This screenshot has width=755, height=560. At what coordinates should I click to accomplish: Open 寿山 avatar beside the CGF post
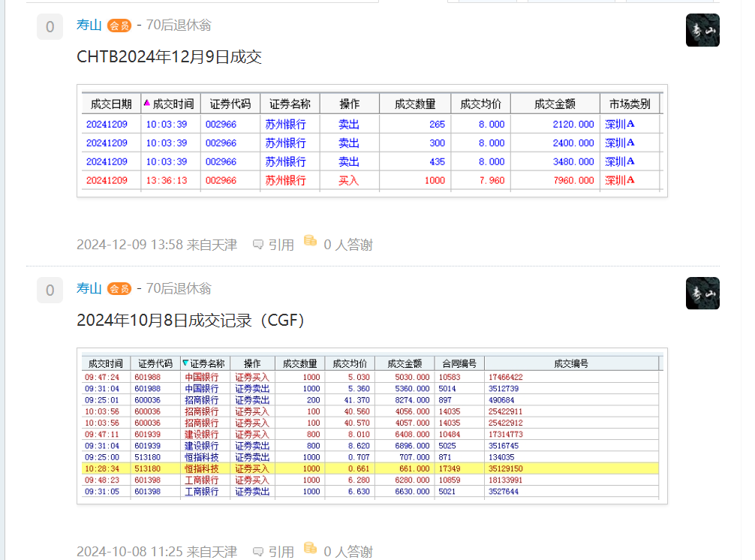tap(702, 293)
